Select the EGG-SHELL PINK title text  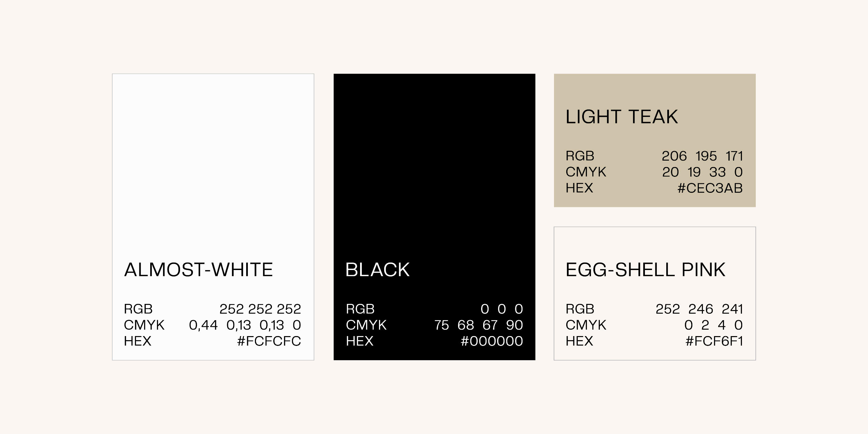pos(645,270)
